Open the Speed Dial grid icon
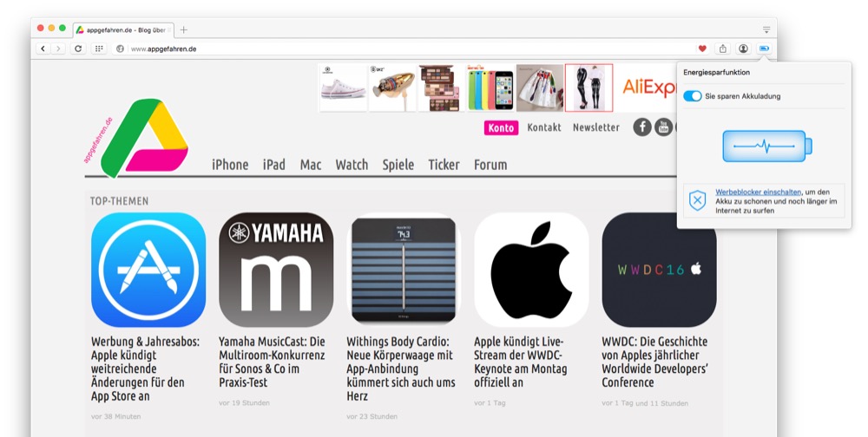The image size is (868, 437). pyautogui.click(x=100, y=49)
